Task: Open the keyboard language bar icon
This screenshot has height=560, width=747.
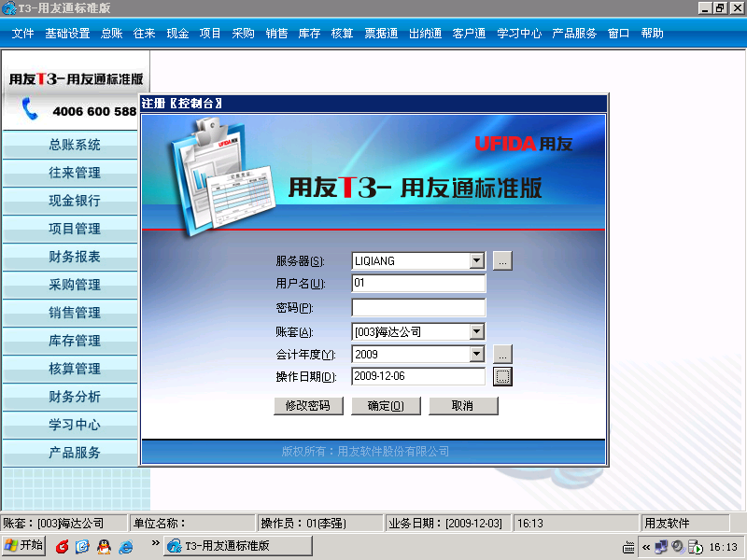Action: click(x=628, y=548)
